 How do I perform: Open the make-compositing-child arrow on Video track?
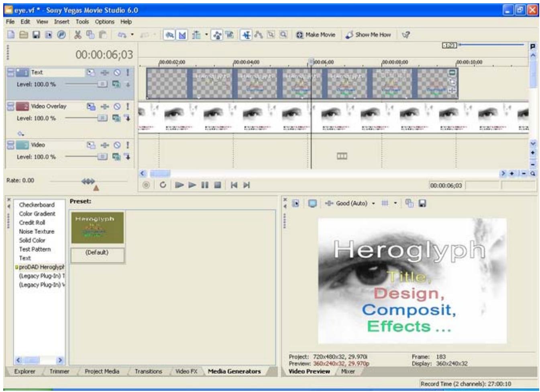point(127,157)
